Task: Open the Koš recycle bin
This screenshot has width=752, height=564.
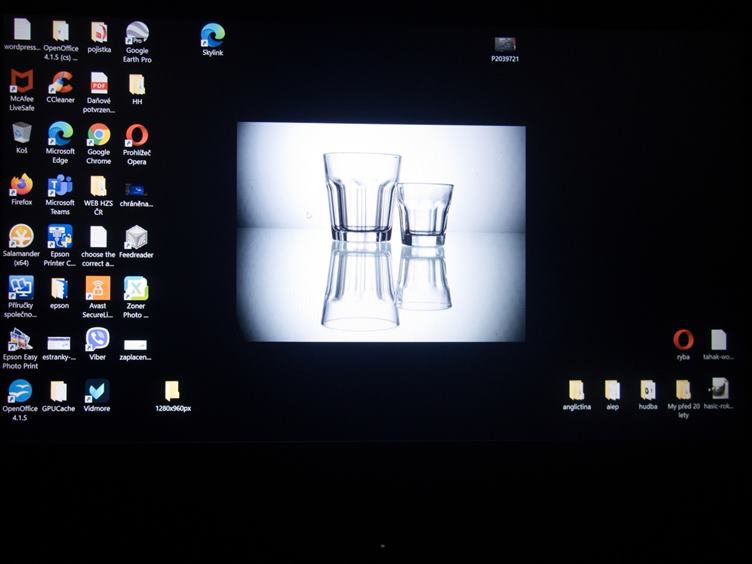Action: pyautogui.click(x=22, y=133)
